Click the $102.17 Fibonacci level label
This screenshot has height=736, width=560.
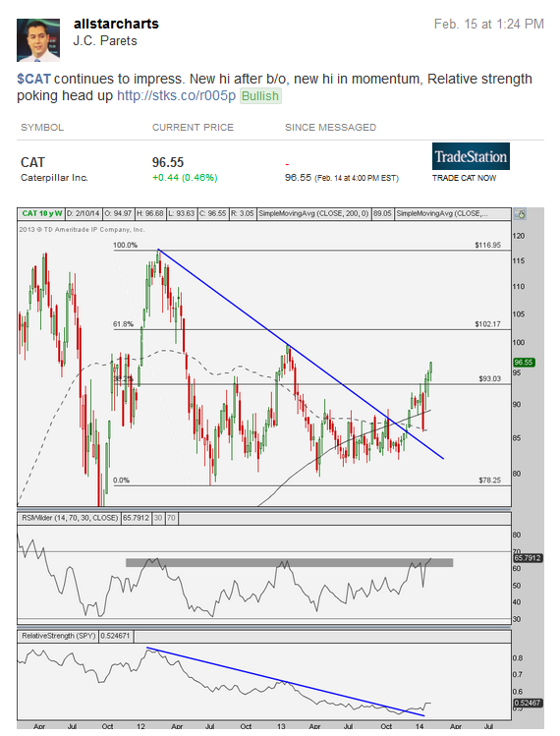tap(487, 324)
